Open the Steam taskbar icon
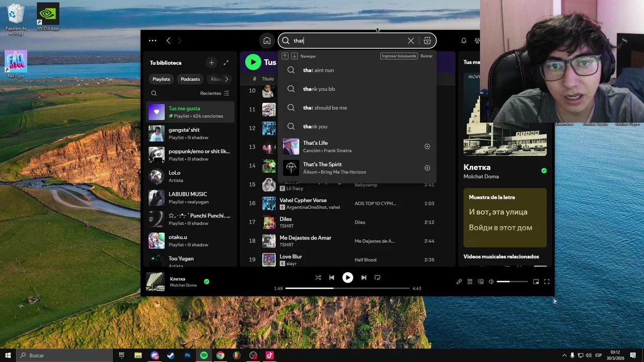 point(171,355)
